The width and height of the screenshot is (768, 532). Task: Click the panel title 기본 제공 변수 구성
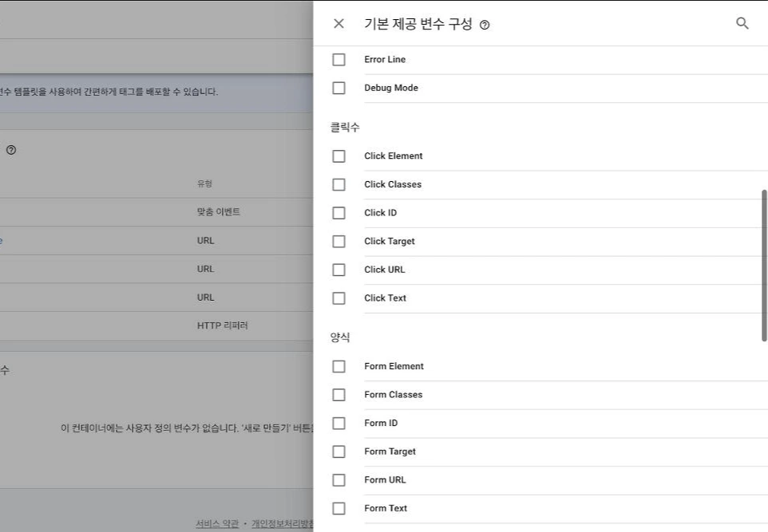418,23
